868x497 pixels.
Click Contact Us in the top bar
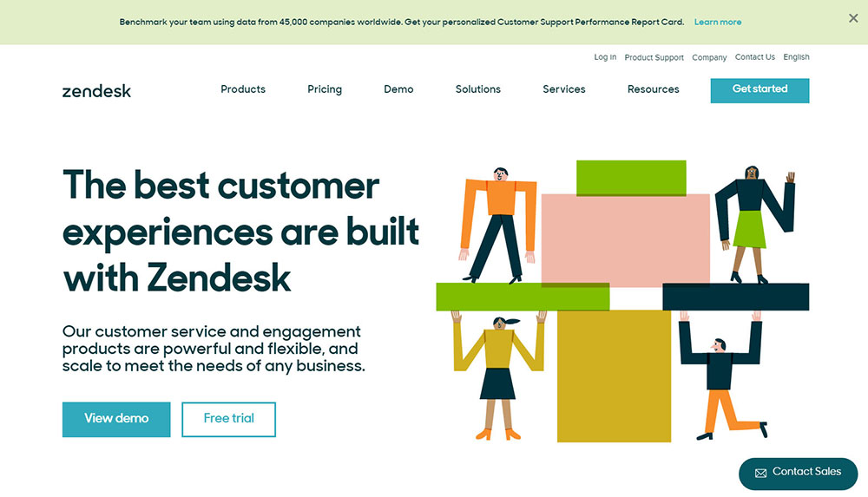(755, 57)
